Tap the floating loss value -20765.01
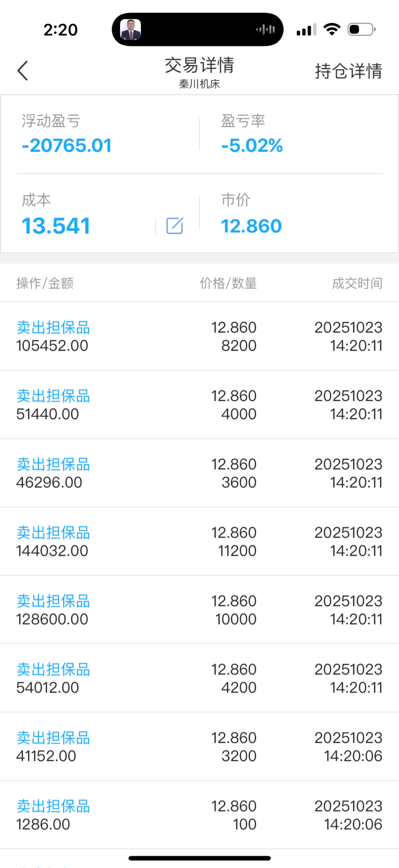 66,146
